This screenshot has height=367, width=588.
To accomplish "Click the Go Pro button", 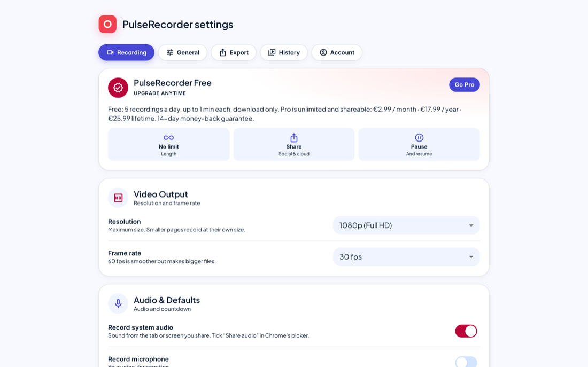I will 464,85.
